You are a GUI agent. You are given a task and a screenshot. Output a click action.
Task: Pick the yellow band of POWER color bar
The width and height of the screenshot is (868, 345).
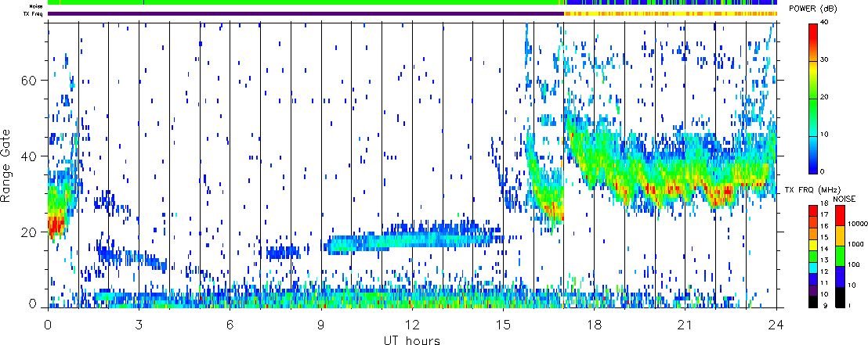tap(813, 70)
